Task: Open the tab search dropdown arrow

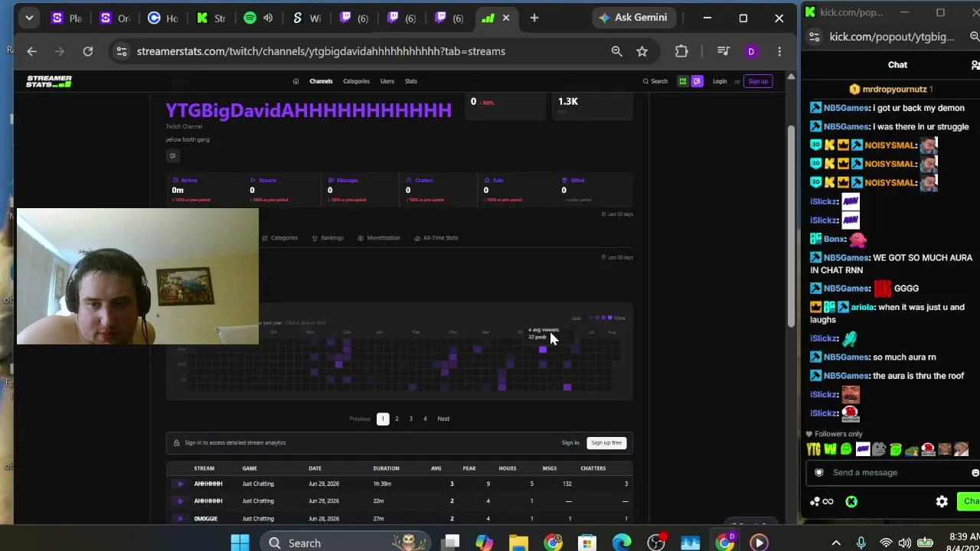Action: 29,18
